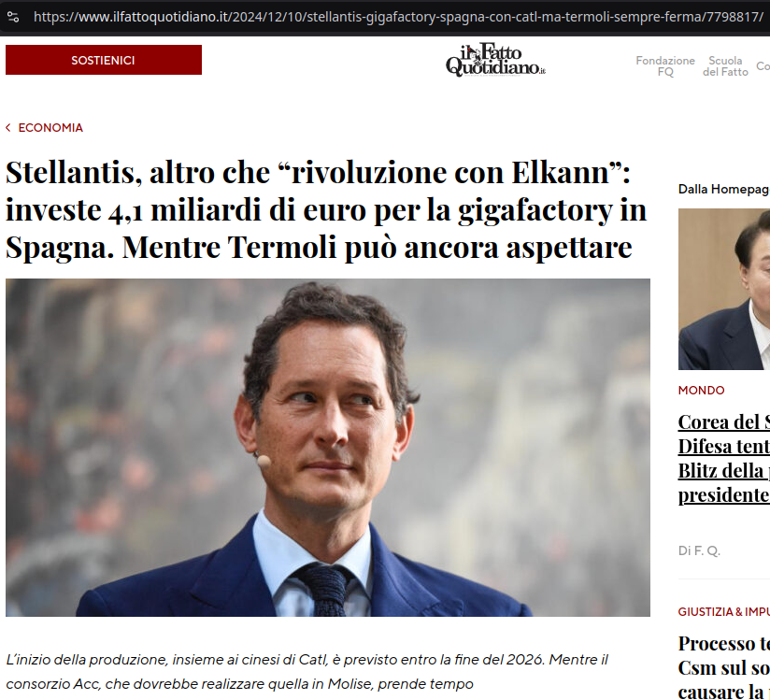Open il Fatto Quotidiano logo homepage
The height and width of the screenshot is (700, 770).
[495, 61]
